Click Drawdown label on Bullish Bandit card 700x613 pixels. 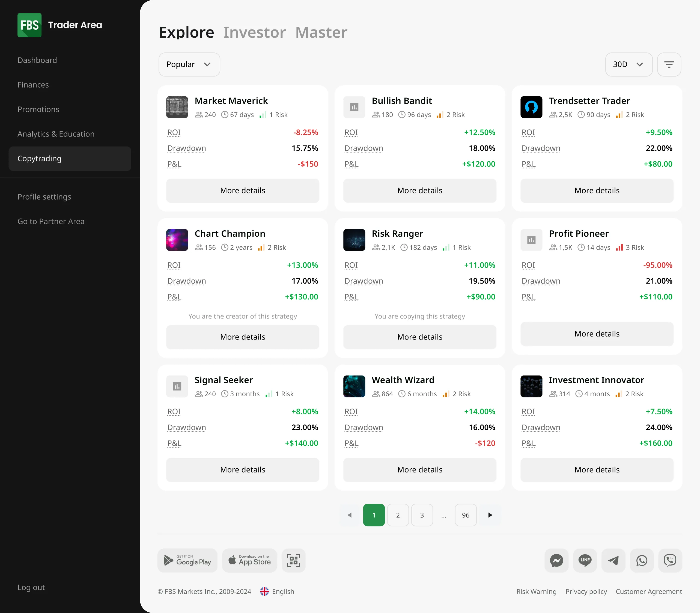click(364, 148)
